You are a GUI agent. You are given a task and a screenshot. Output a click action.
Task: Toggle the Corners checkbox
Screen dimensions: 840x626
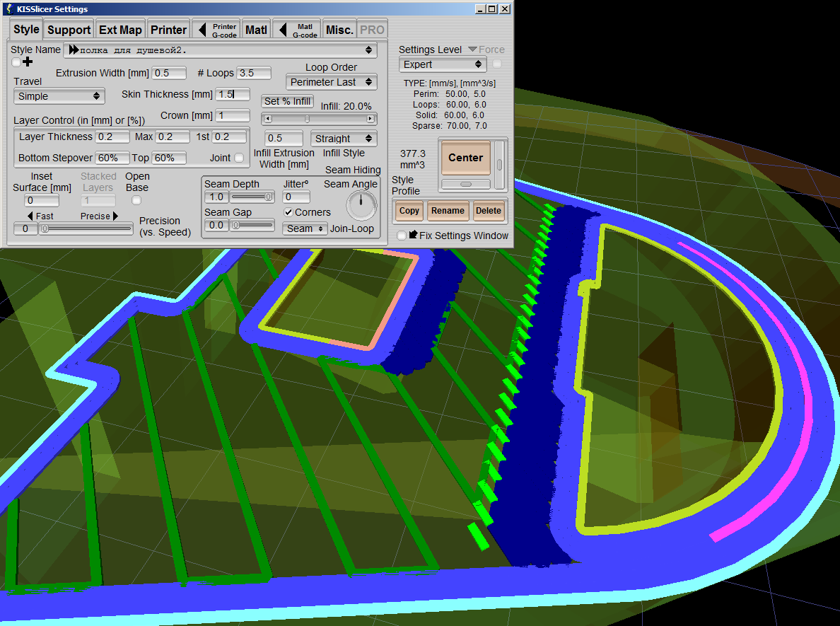[x=288, y=212]
